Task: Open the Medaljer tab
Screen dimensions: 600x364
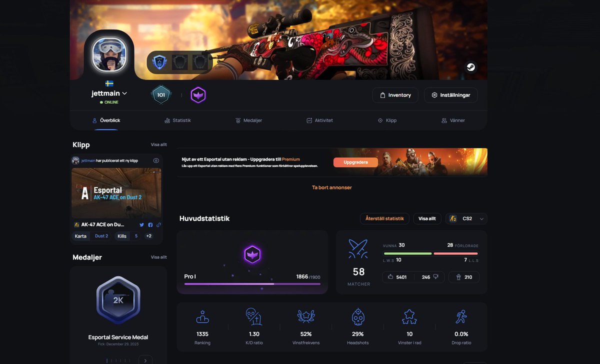Action: click(x=248, y=120)
